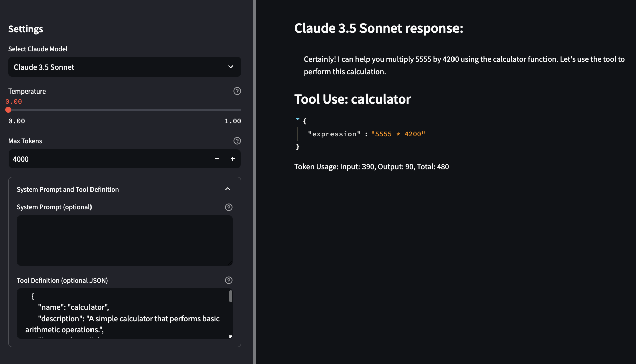Open the Select Claude Model dropdown
Image resolution: width=636 pixels, height=364 pixels.
[125, 67]
